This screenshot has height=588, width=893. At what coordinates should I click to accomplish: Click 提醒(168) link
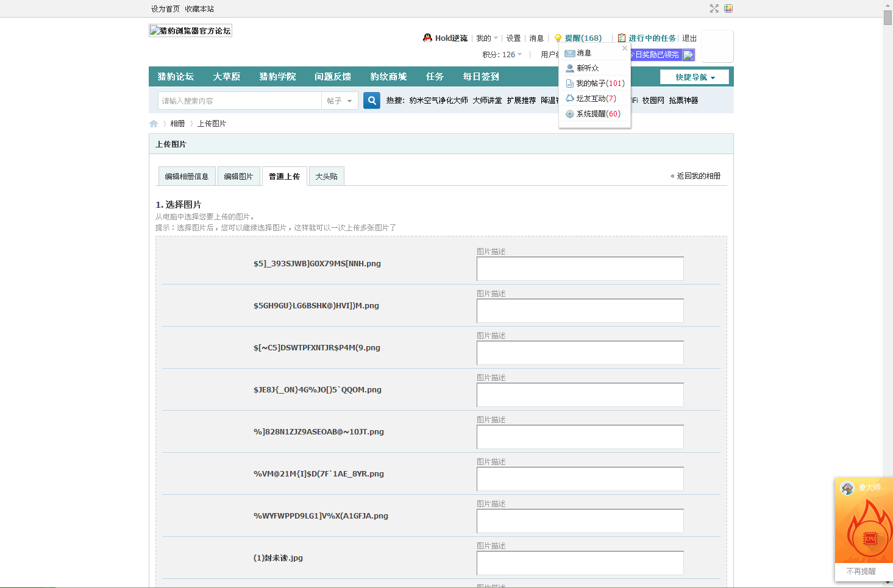(583, 38)
